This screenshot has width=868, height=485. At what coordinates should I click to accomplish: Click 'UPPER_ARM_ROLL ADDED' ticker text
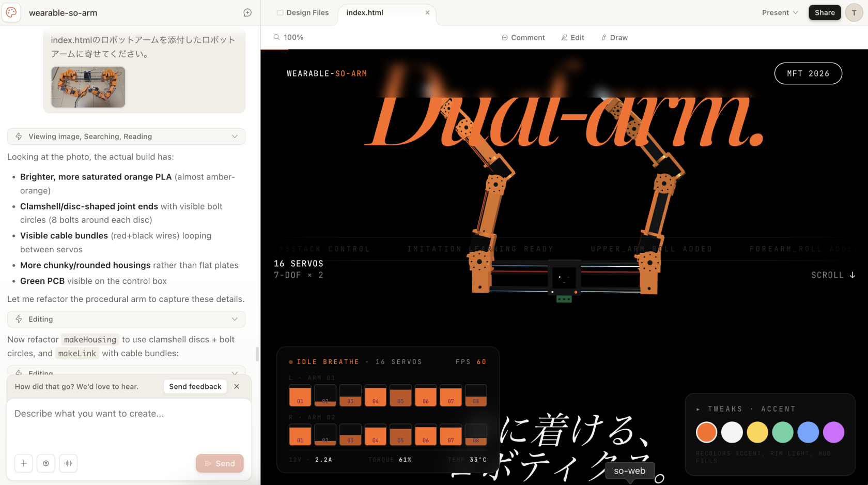click(652, 249)
